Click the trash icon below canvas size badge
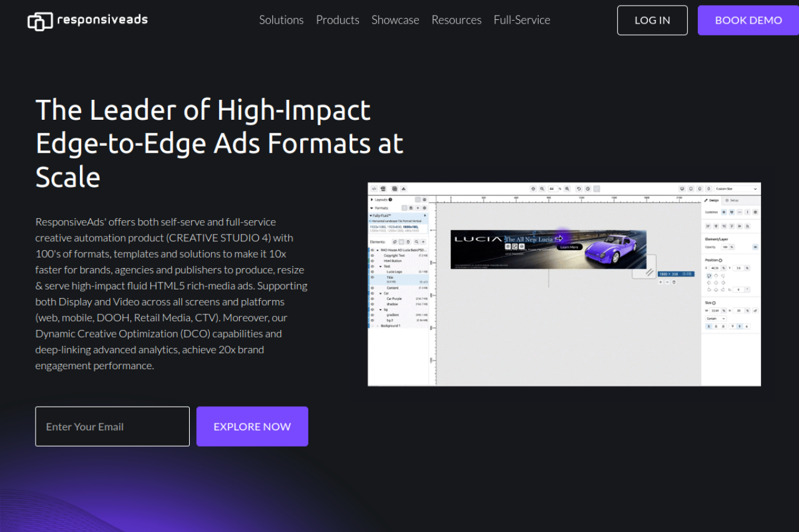 (x=674, y=282)
